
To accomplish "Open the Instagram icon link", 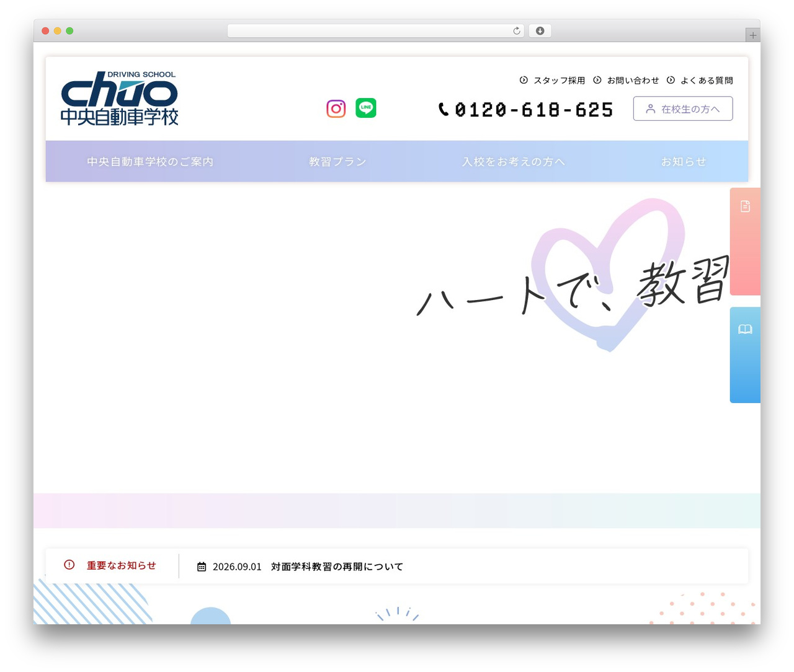I will click(336, 108).
